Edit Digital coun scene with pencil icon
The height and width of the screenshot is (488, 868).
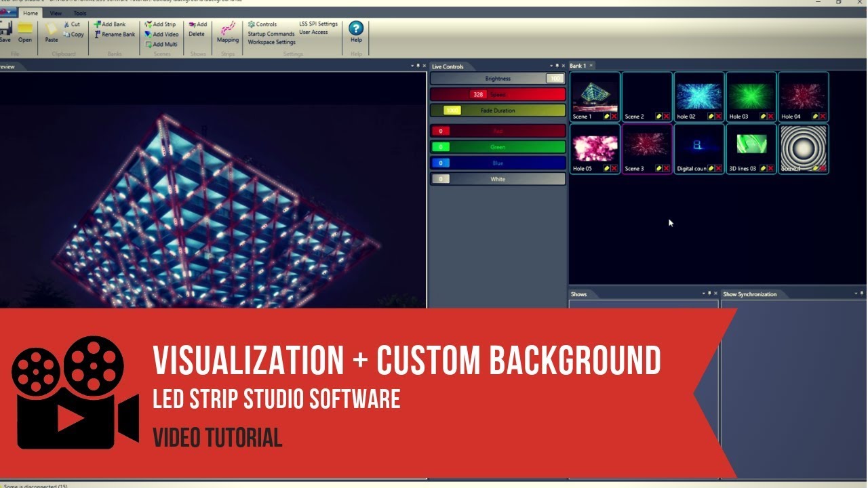click(711, 168)
